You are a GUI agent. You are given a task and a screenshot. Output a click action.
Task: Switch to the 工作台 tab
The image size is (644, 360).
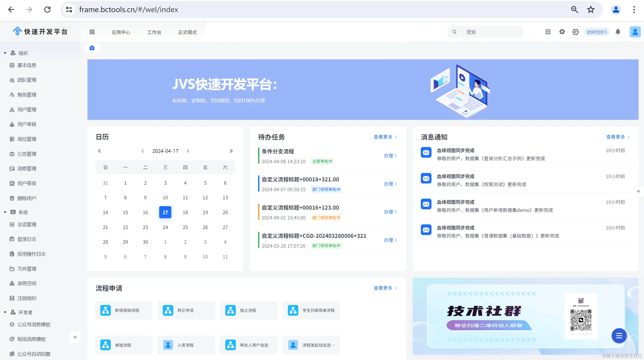coord(154,32)
